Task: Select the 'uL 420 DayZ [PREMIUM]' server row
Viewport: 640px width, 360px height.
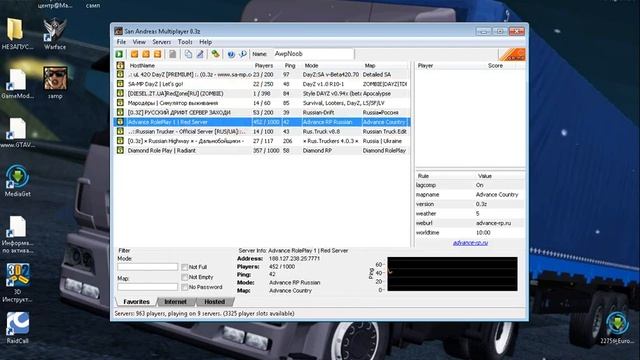Action: click(x=262, y=75)
